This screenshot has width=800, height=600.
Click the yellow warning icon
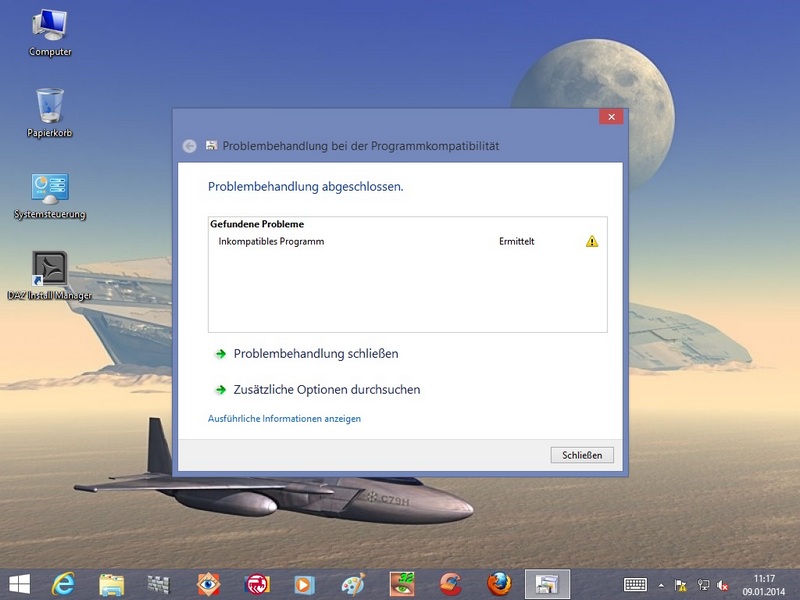592,241
